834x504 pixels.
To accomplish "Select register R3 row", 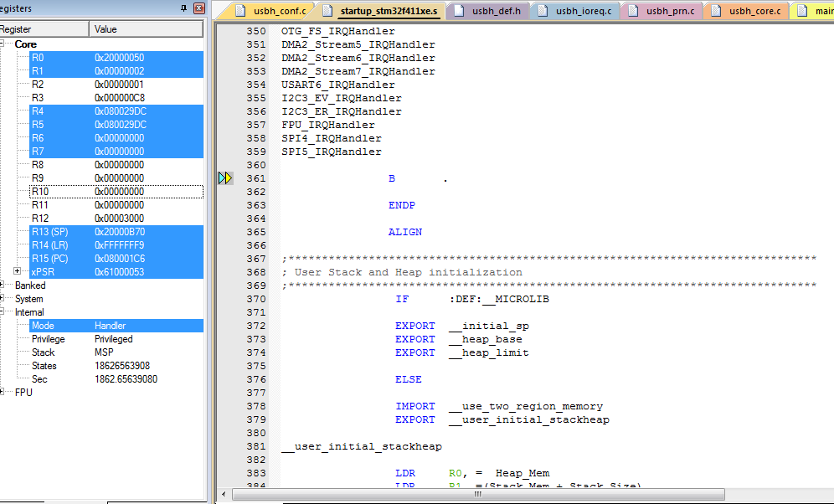I will (116, 98).
